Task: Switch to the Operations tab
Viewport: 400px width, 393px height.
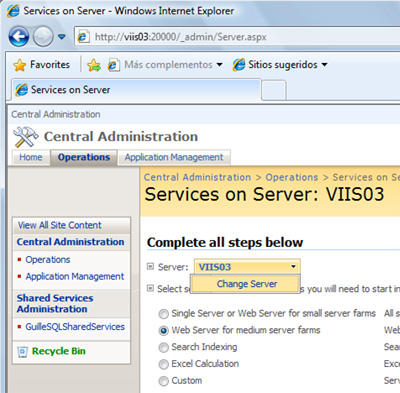Action: (x=84, y=157)
